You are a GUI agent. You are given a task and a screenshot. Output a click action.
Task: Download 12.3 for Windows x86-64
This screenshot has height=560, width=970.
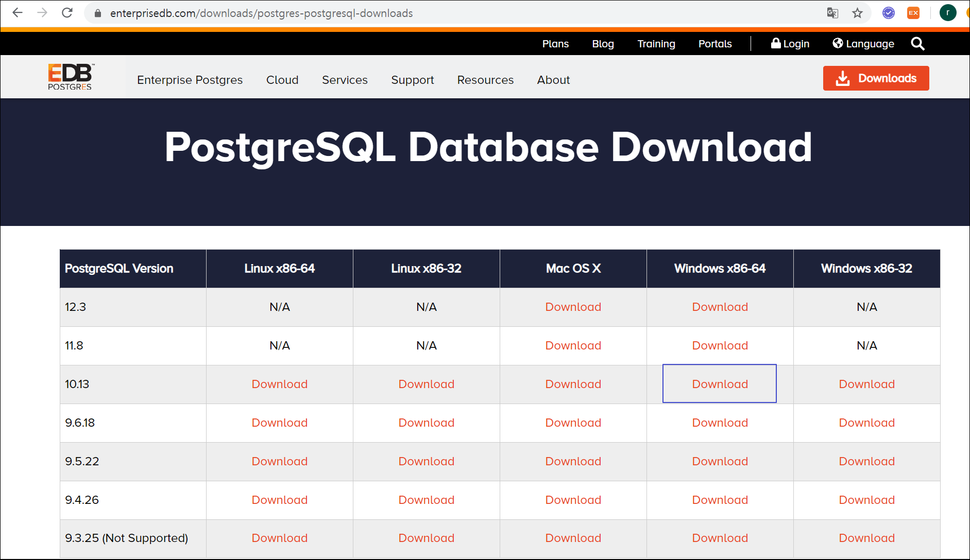click(x=720, y=307)
